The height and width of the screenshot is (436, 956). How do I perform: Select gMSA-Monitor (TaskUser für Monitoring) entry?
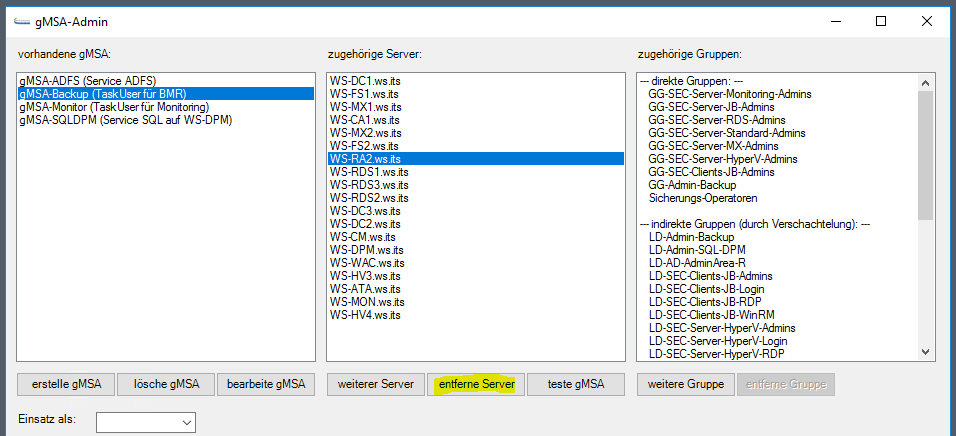(165, 107)
